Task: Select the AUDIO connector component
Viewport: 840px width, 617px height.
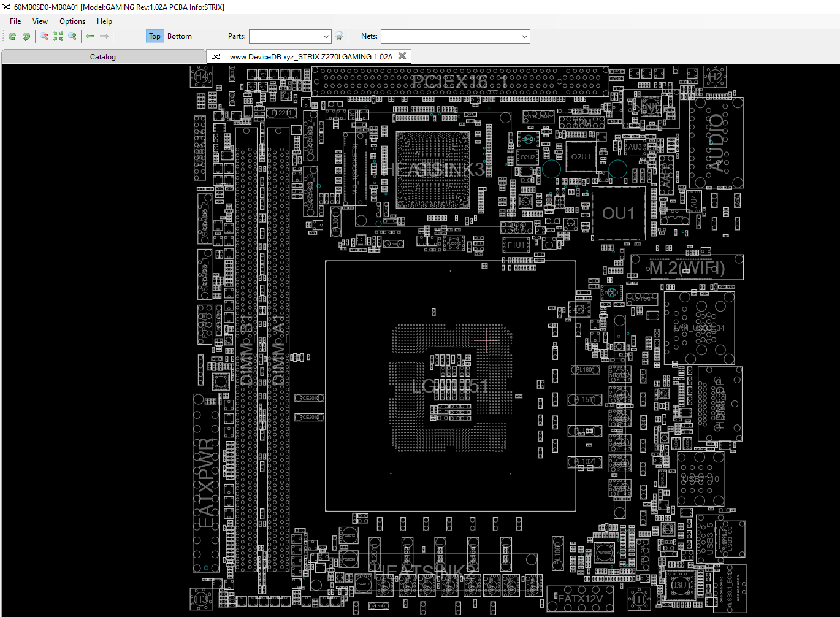Action: coord(716,142)
